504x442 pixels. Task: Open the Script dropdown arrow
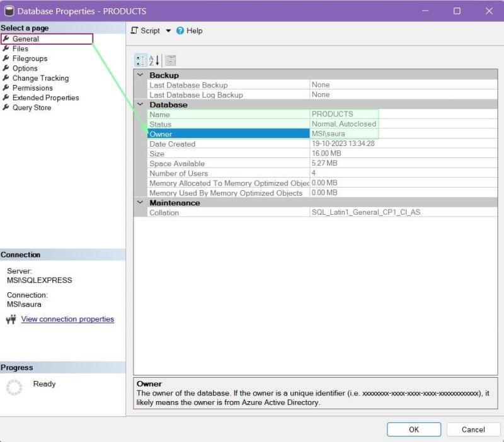pos(168,30)
